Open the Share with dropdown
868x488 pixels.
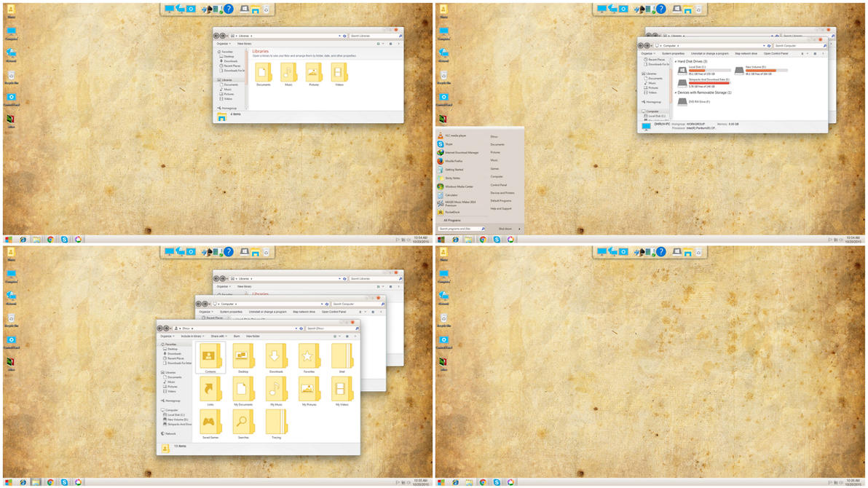(x=218, y=337)
